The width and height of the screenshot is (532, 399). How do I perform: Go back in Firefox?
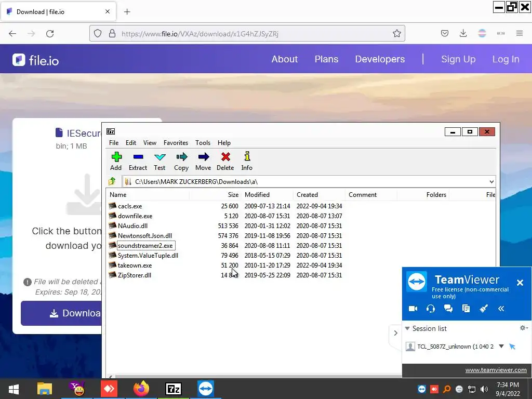(x=12, y=34)
